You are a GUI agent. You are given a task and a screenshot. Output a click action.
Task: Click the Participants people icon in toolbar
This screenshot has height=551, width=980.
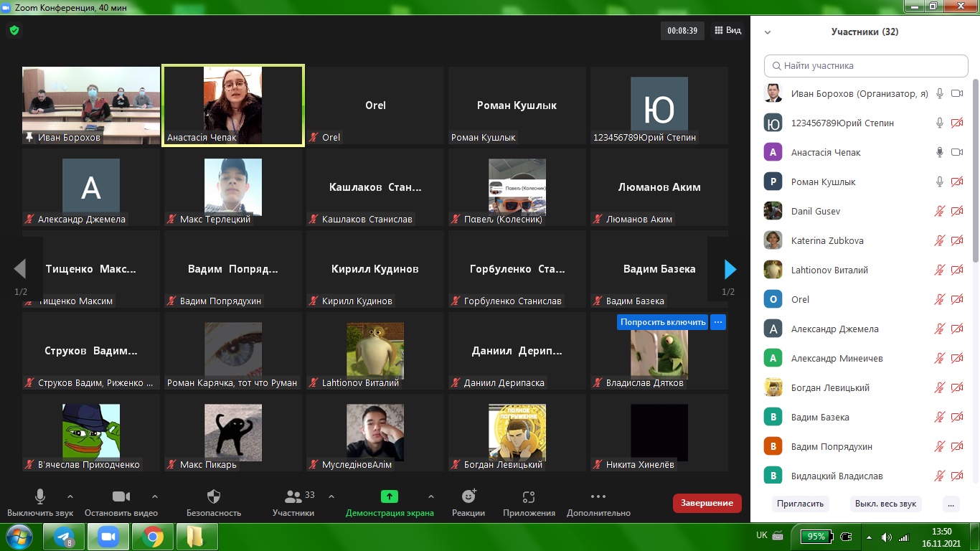293,496
